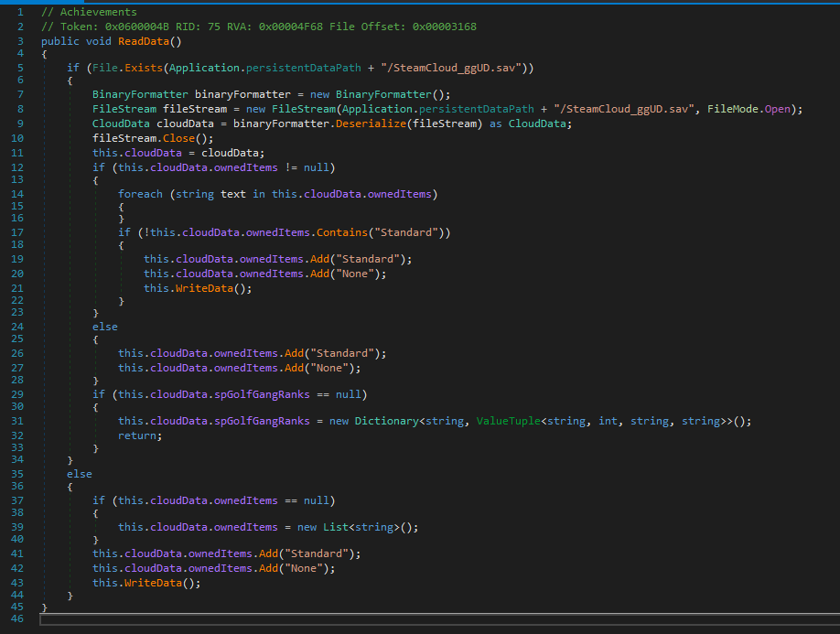Click line number 24 in the gutter

pyautogui.click(x=17, y=327)
